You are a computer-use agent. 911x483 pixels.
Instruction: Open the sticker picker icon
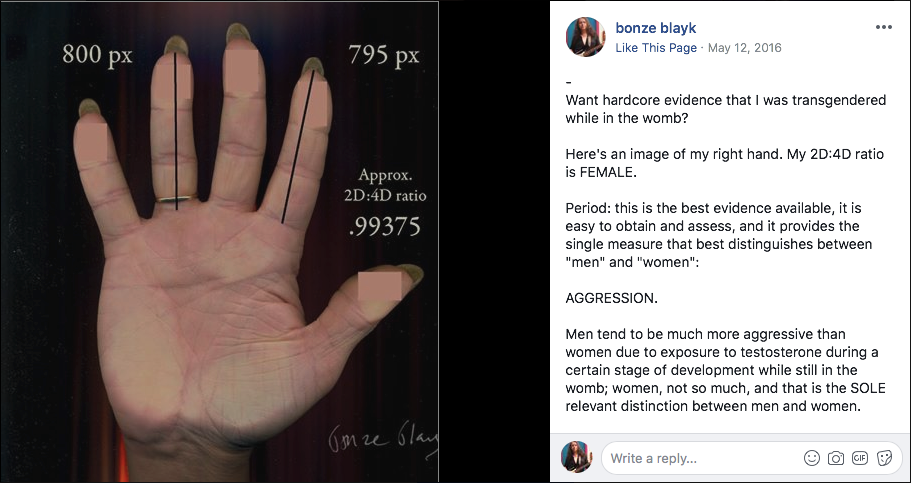click(x=884, y=458)
